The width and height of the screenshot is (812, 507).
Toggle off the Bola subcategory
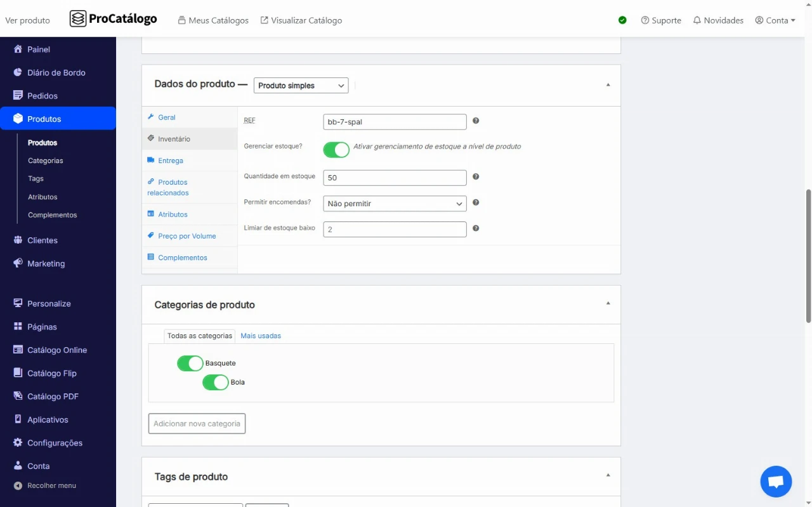(x=215, y=383)
